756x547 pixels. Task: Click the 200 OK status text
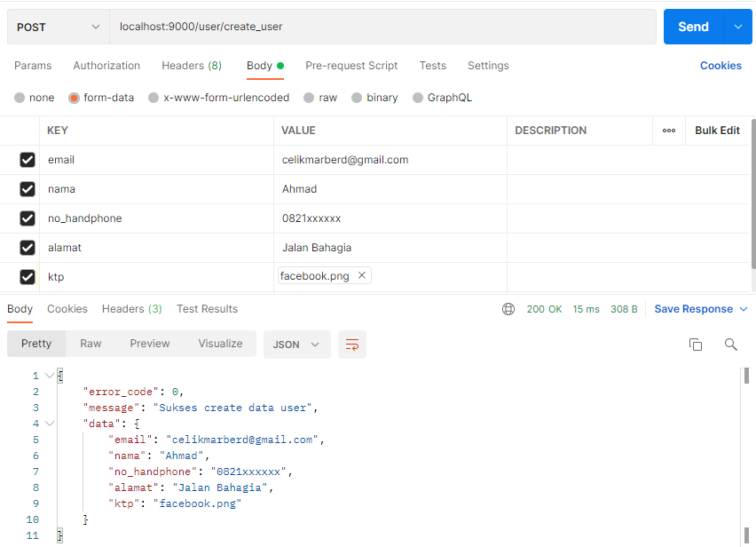pos(544,309)
